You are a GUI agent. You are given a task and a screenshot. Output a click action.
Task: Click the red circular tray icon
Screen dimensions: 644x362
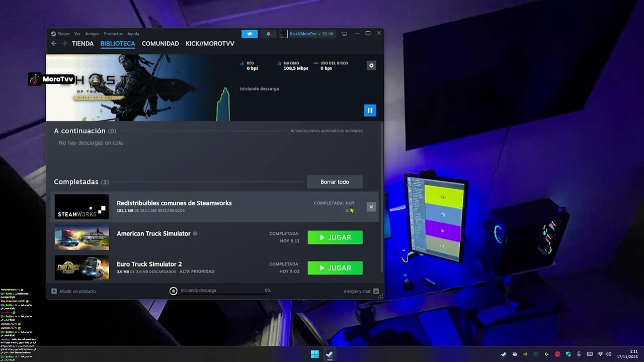click(x=557, y=354)
